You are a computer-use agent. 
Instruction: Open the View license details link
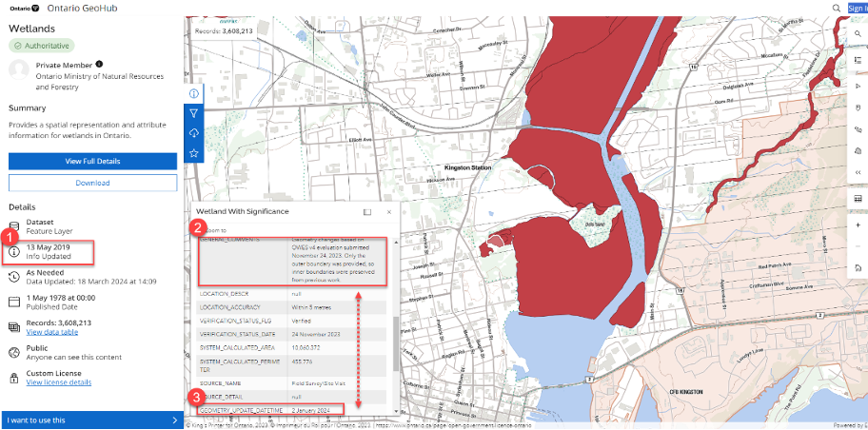click(58, 382)
